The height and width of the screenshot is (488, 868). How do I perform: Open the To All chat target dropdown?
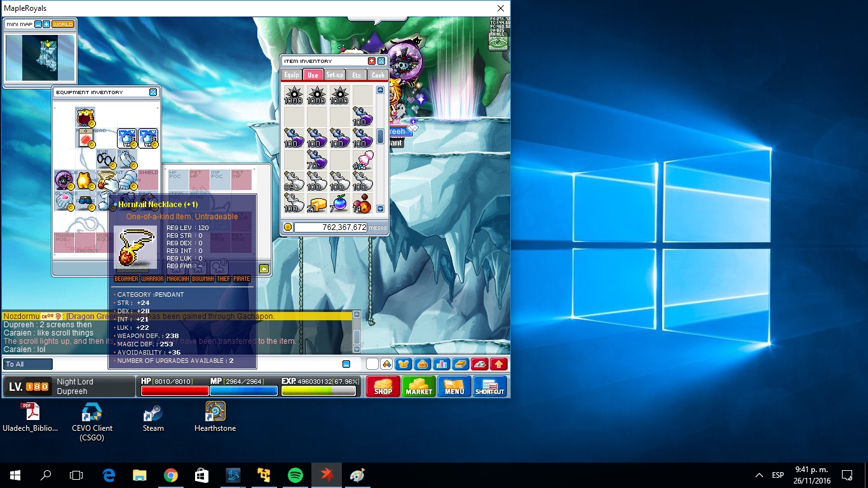pos(28,364)
